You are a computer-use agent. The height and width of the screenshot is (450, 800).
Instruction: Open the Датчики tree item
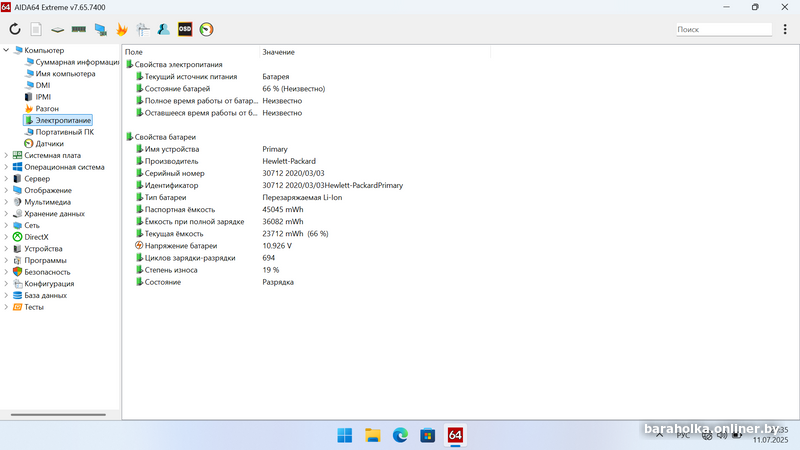(x=44, y=144)
